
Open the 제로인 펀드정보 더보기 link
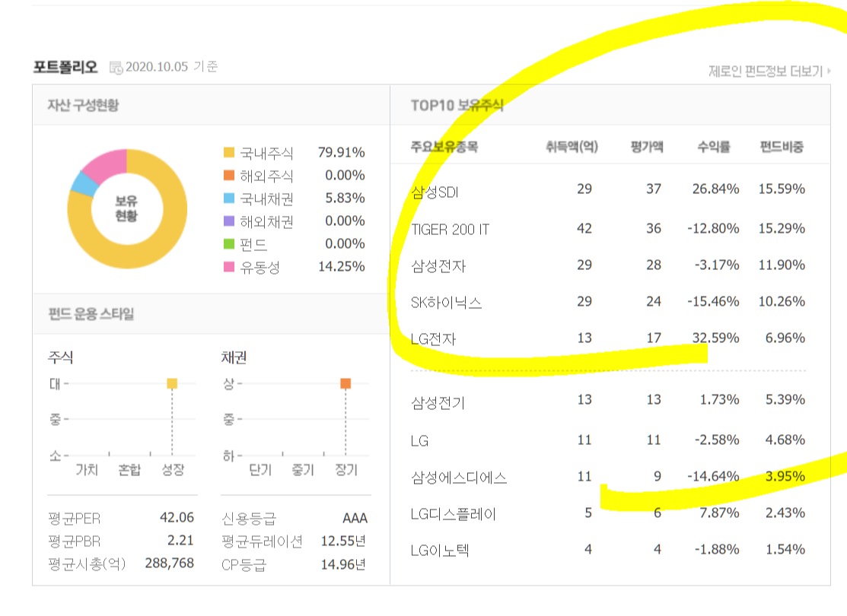769,71
